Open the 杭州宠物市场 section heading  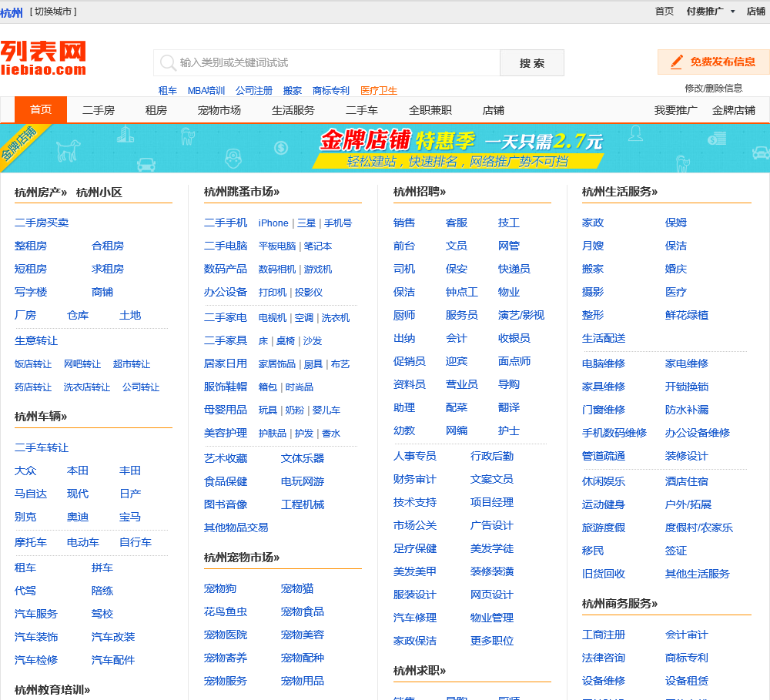(x=242, y=558)
